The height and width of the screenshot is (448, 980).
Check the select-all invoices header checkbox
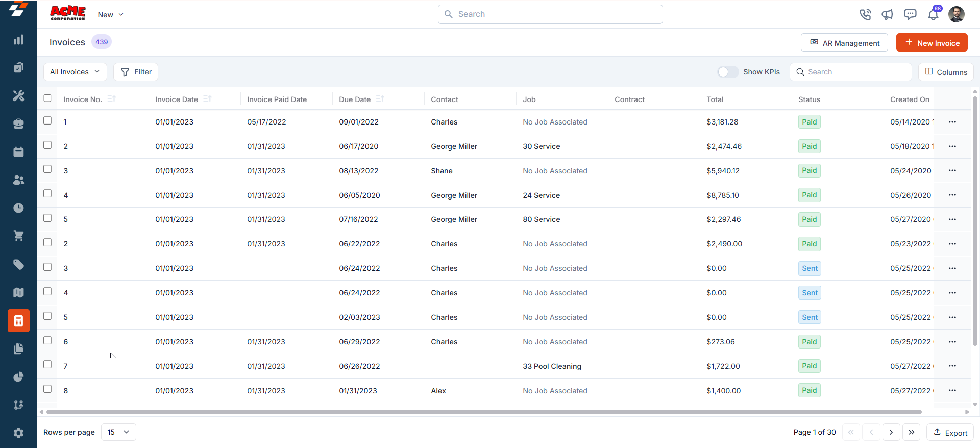(47, 98)
